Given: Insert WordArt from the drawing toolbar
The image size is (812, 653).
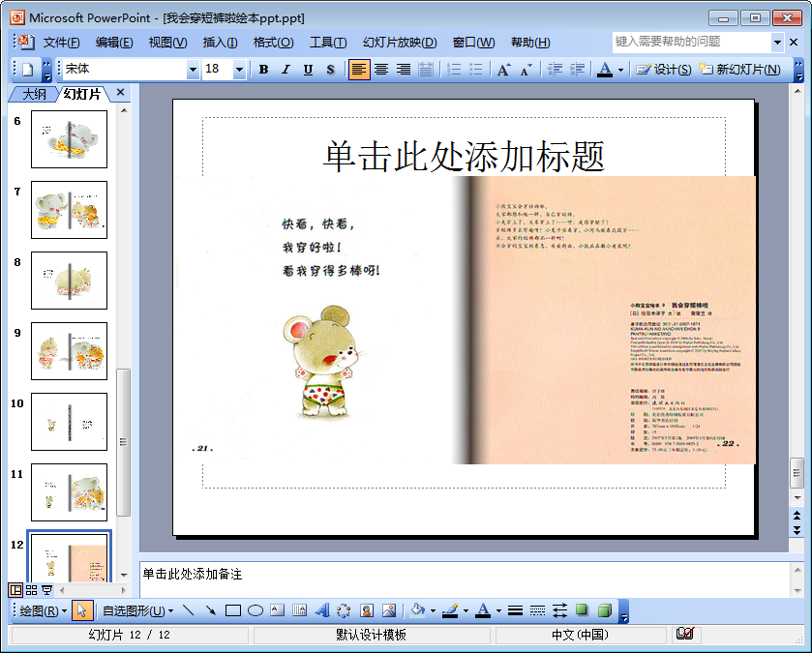Looking at the screenshot, I should point(321,610).
